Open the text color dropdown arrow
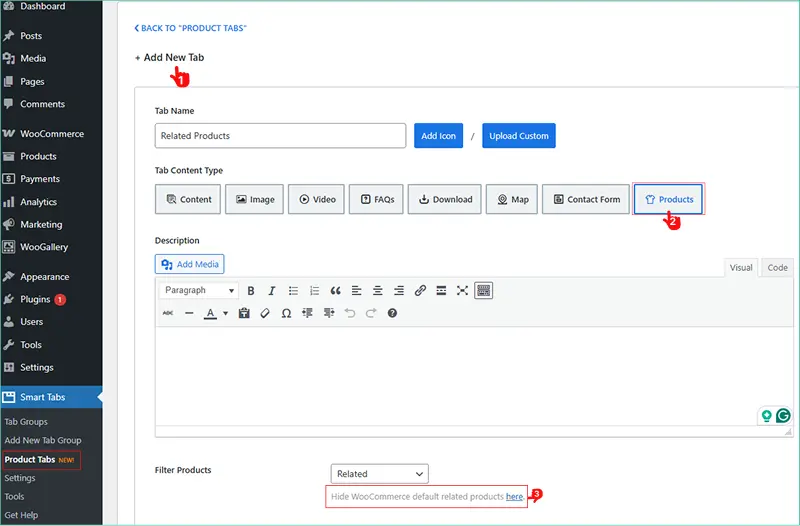This screenshot has height=526, width=800. [225, 313]
